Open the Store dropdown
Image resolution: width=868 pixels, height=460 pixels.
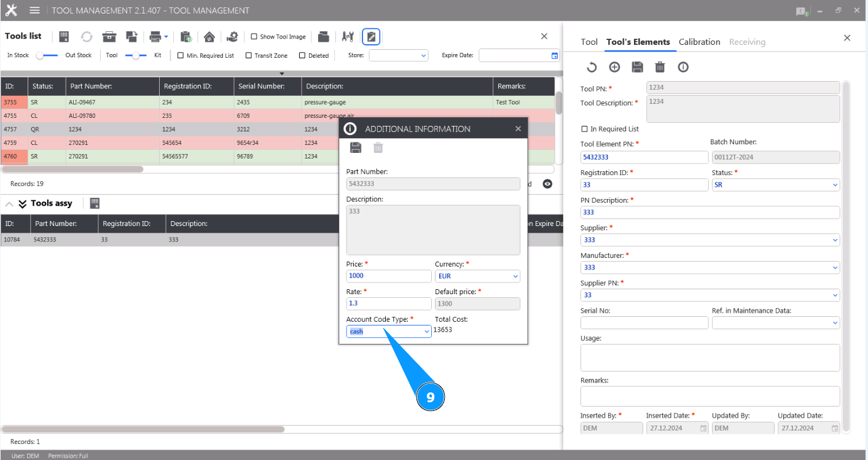398,55
